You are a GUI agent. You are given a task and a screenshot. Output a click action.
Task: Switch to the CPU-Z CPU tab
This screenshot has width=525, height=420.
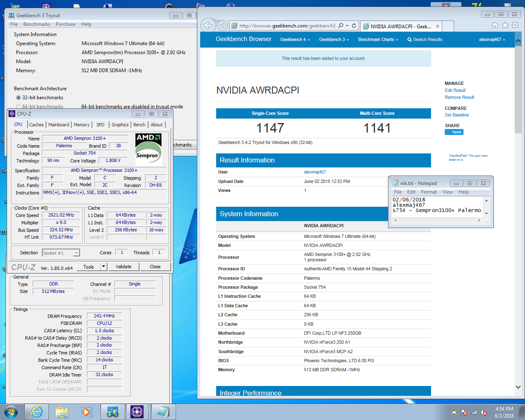click(18, 124)
